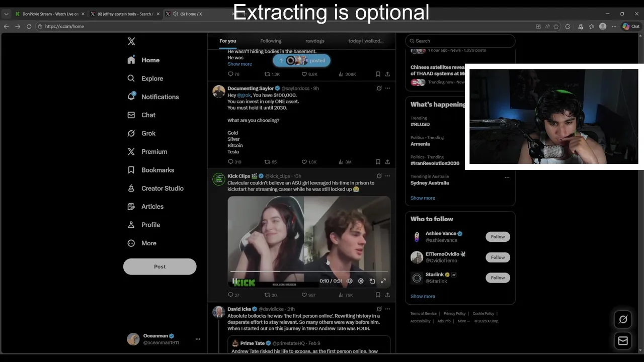Repost the Kick Clips post

[x=271, y=295]
